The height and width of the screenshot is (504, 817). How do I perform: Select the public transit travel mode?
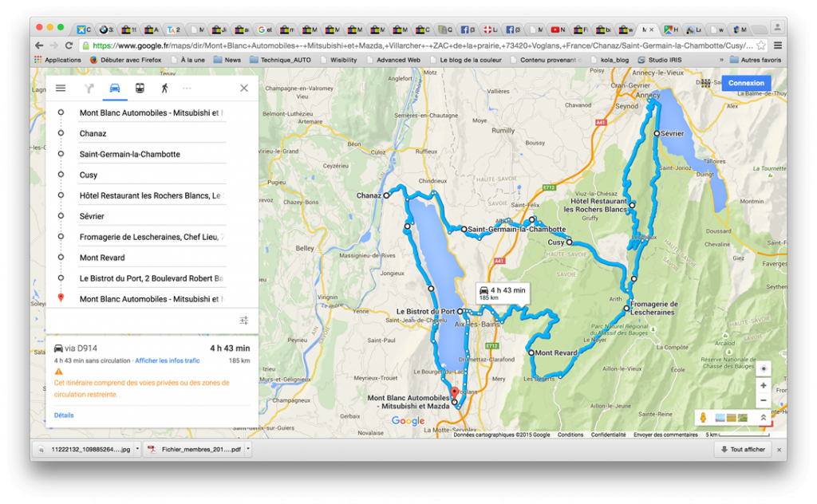(140, 88)
